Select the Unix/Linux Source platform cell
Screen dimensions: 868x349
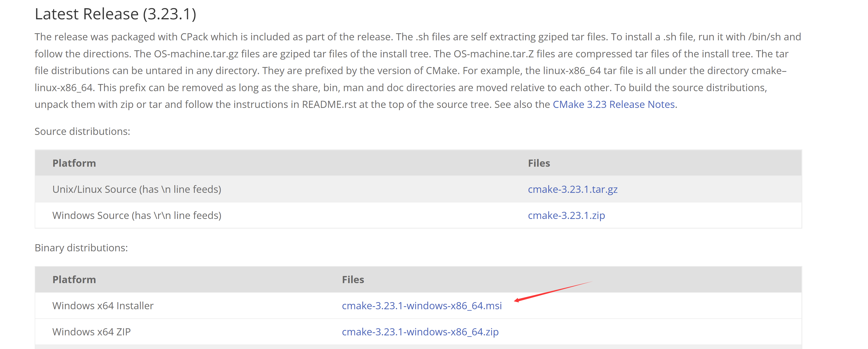tap(137, 189)
